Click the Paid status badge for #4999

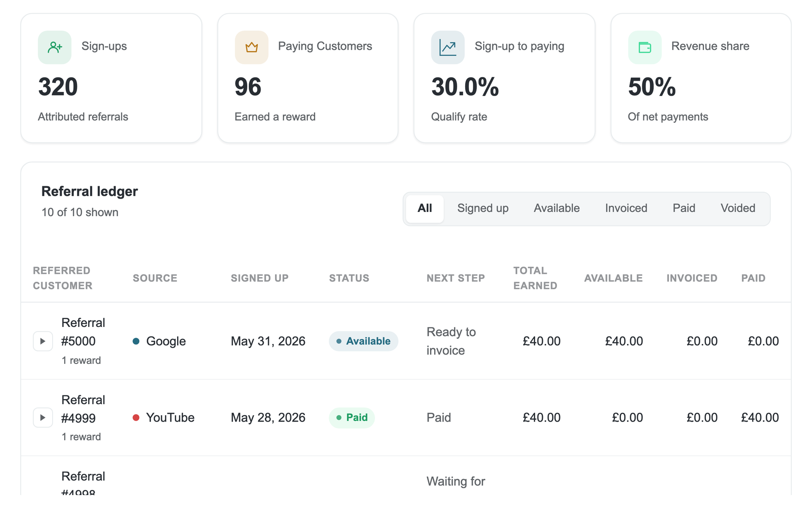click(x=352, y=417)
